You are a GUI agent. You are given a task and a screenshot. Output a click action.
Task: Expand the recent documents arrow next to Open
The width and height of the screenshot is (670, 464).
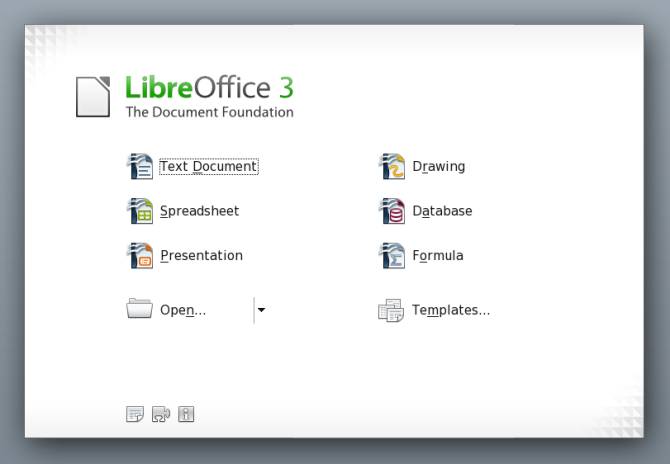pyautogui.click(x=262, y=310)
